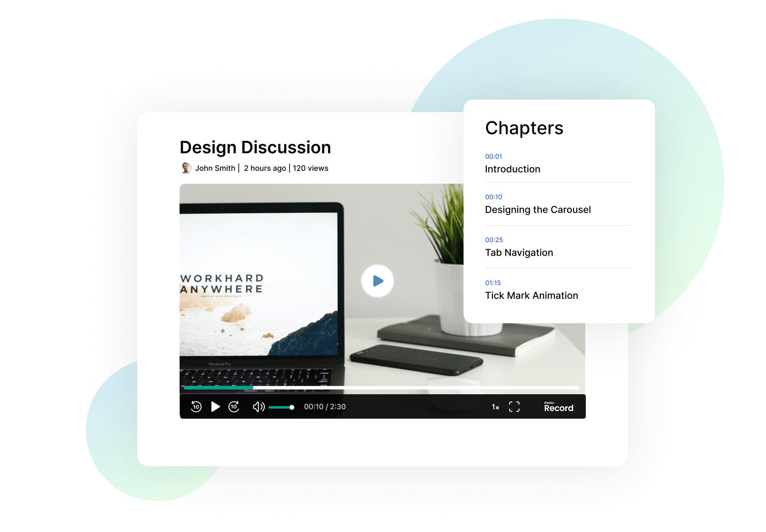Screen dimensions: 766x532
Task: Click the 1x playback speed indicator
Action: pyautogui.click(x=495, y=407)
